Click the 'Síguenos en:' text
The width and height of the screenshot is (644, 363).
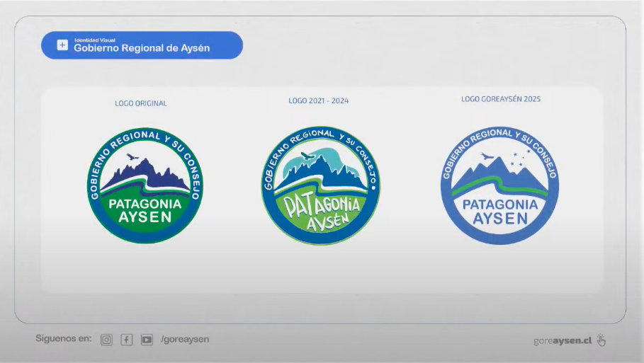tap(64, 338)
